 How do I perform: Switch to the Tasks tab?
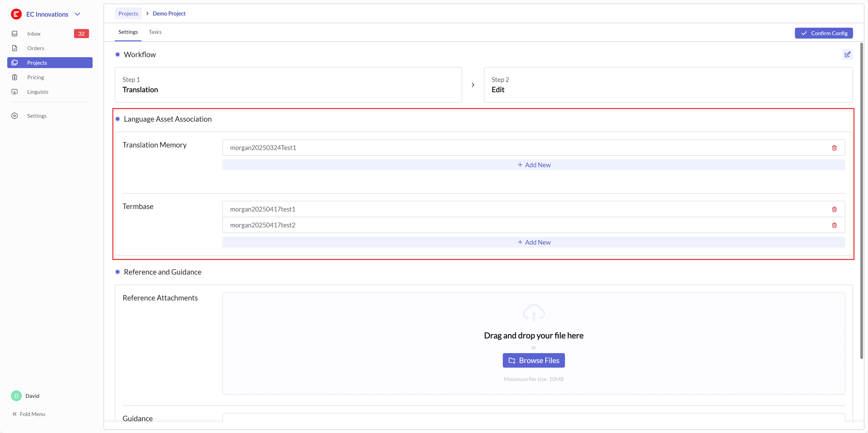(155, 32)
